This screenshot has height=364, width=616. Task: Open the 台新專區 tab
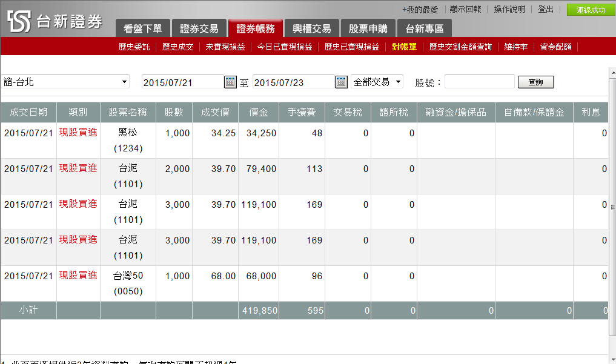coord(424,28)
